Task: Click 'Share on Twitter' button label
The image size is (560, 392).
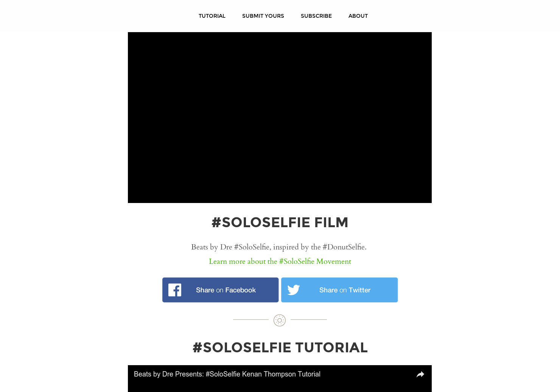Action: 345,290
